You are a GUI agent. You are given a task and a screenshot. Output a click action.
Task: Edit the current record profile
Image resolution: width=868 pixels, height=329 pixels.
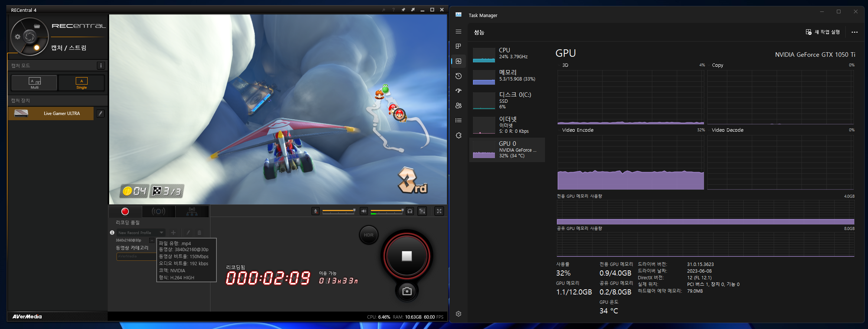[188, 233]
